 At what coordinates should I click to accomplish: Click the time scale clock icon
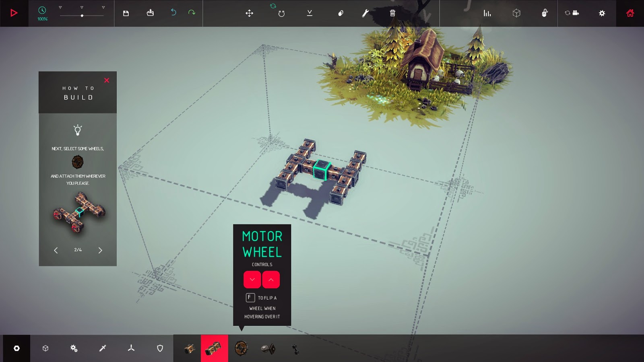42,10
